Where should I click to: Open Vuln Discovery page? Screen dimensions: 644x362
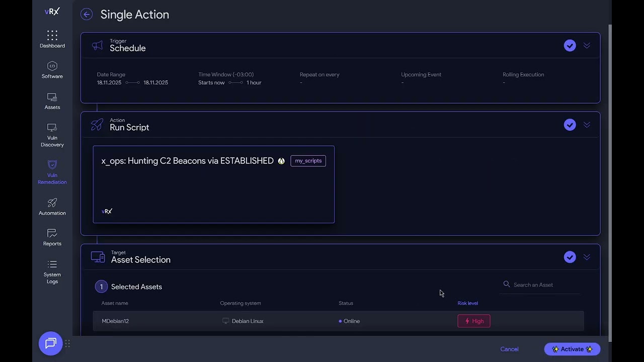click(x=52, y=135)
